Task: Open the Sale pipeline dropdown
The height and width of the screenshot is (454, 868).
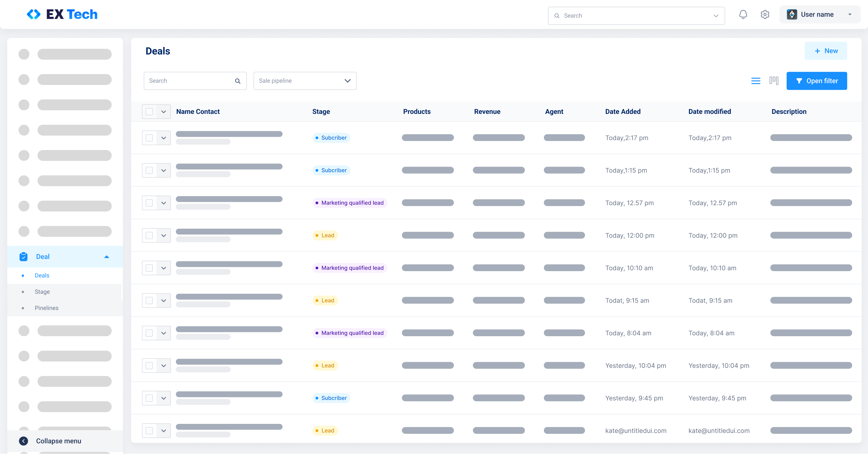Action: tap(305, 81)
